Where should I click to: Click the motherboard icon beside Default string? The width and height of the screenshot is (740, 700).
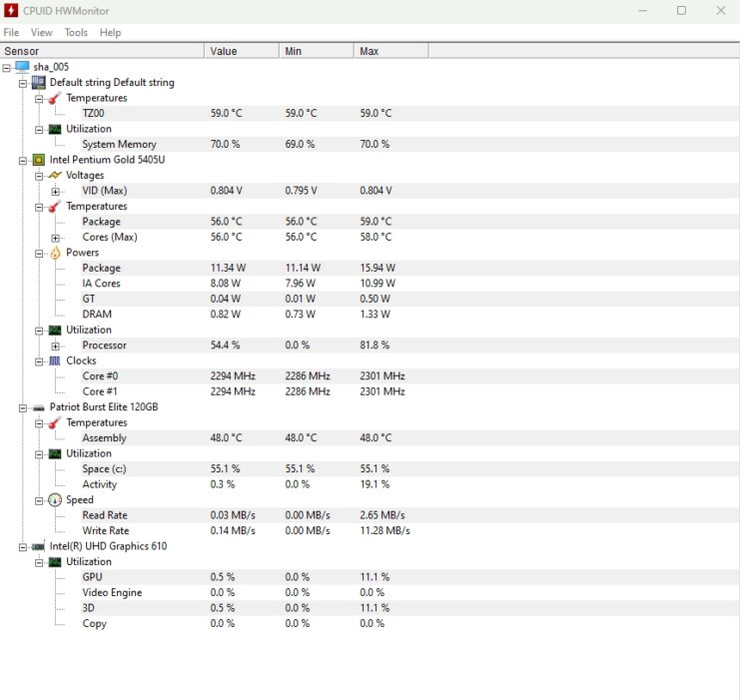coord(39,83)
